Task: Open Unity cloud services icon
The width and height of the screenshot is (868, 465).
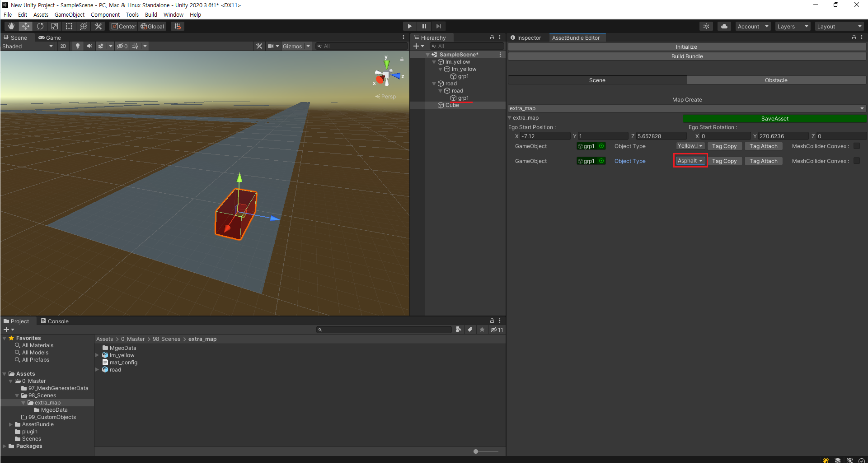Action: point(724,26)
